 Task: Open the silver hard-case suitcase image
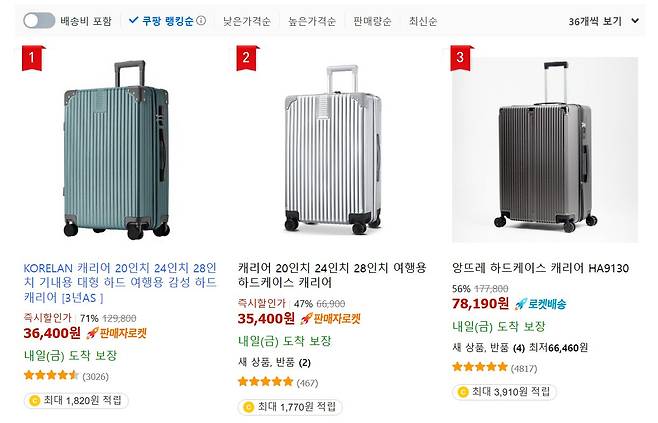(x=331, y=150)
